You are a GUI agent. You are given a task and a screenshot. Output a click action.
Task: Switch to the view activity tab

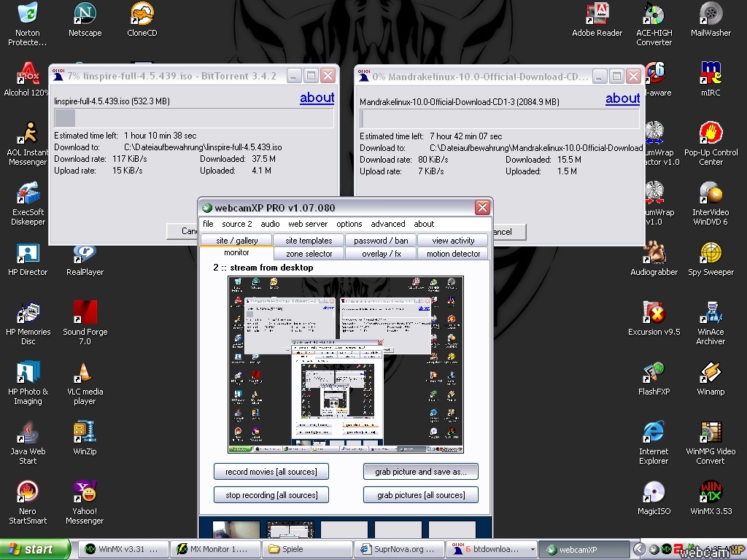coord(453,240)
